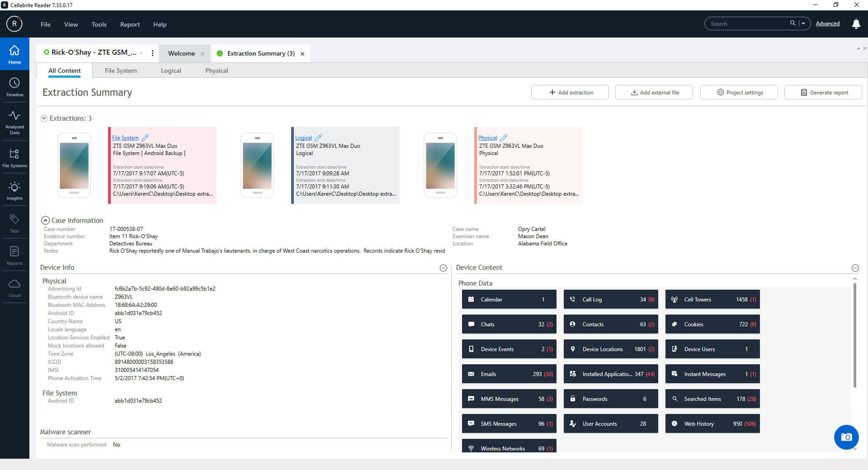The height and width of the screenshot is (470, 868).
Task: Open Project settings
Action: click(x=739, y=92)
